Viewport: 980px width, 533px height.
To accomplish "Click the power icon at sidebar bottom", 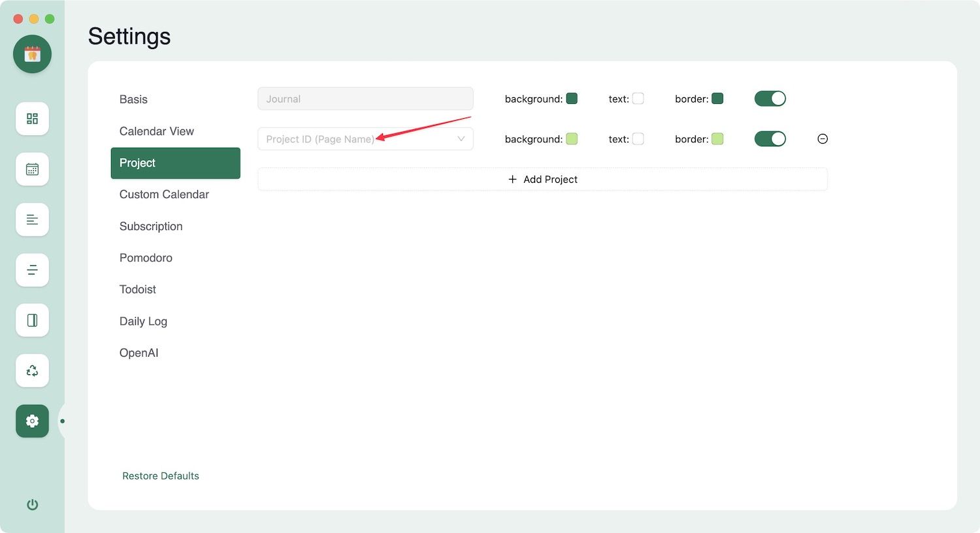I will [32, 504].
